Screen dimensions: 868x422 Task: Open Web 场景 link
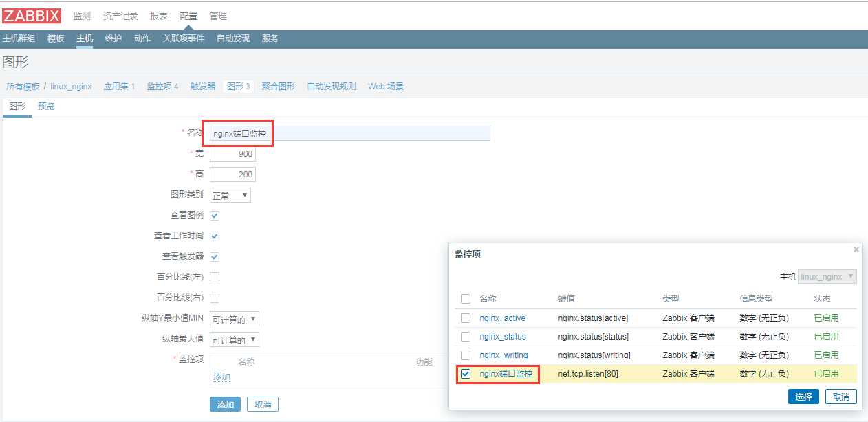coord(386,87)
